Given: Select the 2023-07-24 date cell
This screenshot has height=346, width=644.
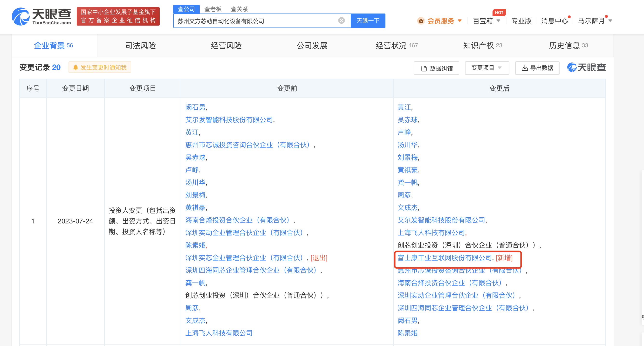Looking at the screenshot, I should coord(75,221).
